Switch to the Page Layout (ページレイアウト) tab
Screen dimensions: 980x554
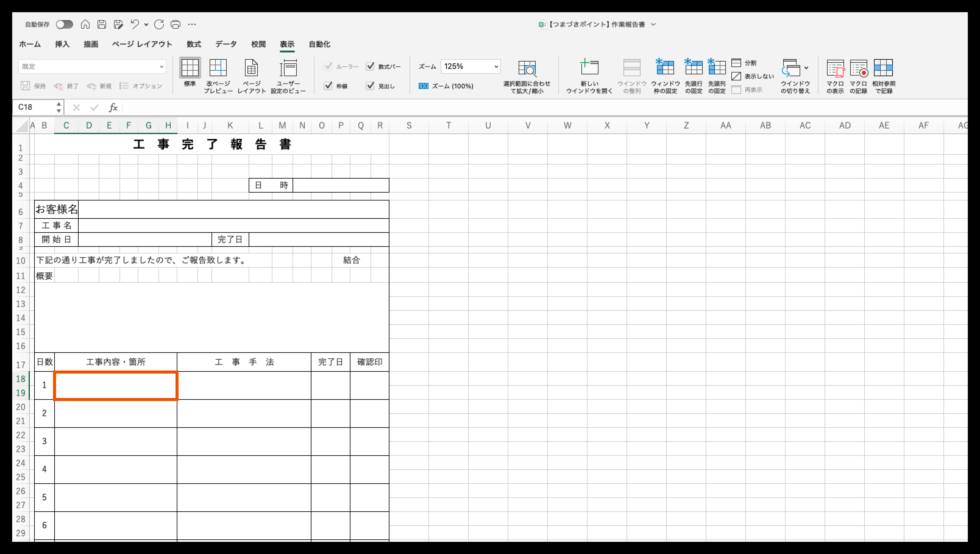tap(142, 44)
